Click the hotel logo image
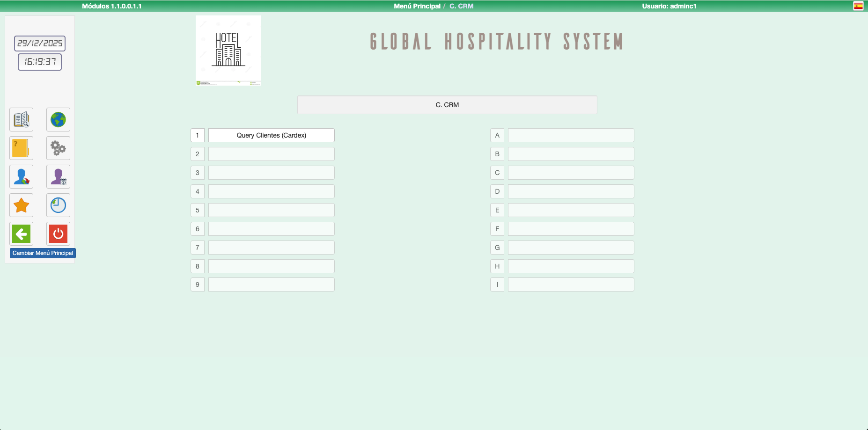Viewport: 868px width, 430px height. [228, 51]
